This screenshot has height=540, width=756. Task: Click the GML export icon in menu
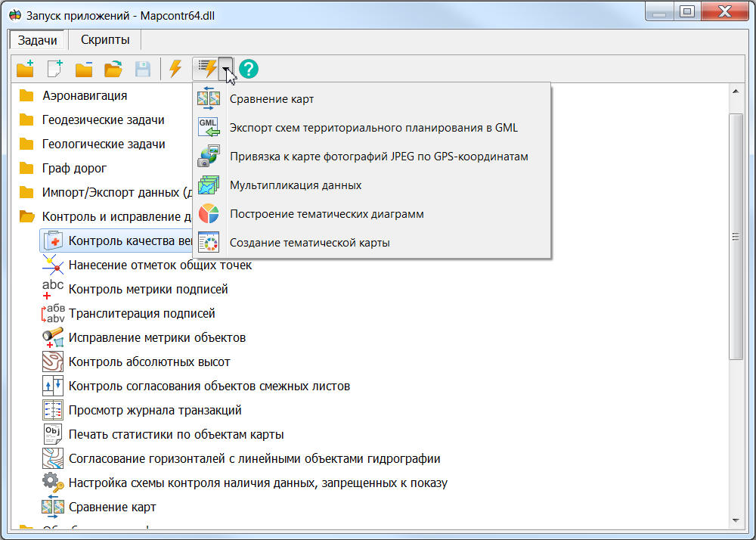tap(208, 128)
